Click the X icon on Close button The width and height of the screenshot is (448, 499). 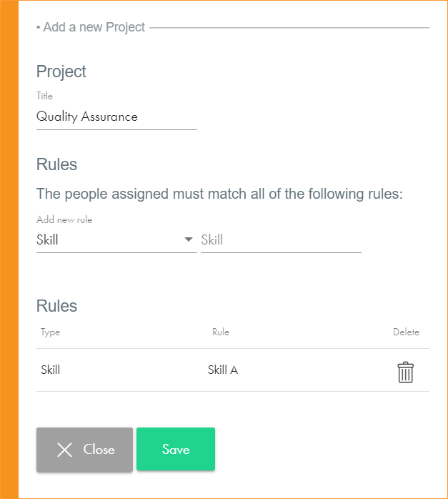[65, 450]
